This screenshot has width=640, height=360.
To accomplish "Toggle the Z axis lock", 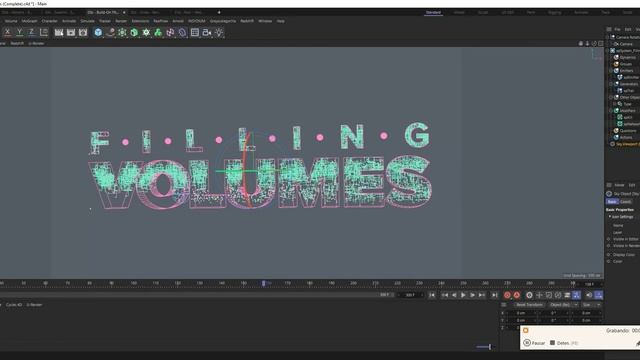I will 31,32.
